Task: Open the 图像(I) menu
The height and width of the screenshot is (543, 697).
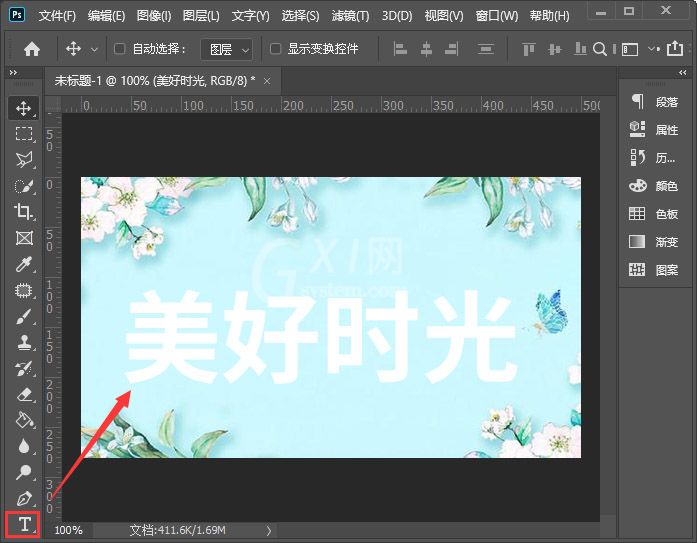Action: 154,16
